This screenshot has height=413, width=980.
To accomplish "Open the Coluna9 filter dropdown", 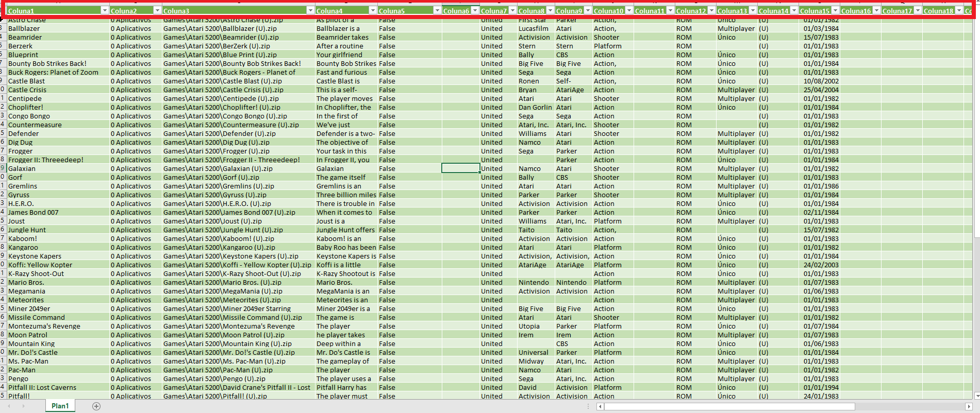I will coord(588,10).
